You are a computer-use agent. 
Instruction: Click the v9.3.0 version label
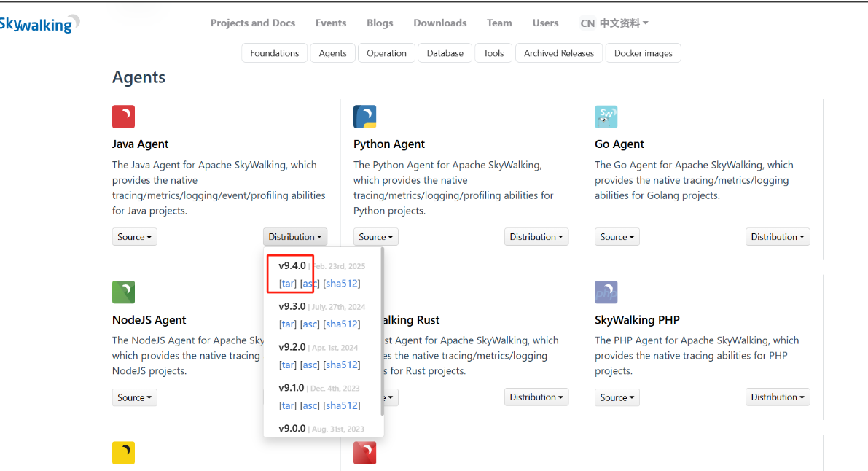click(x=292, y=306)
